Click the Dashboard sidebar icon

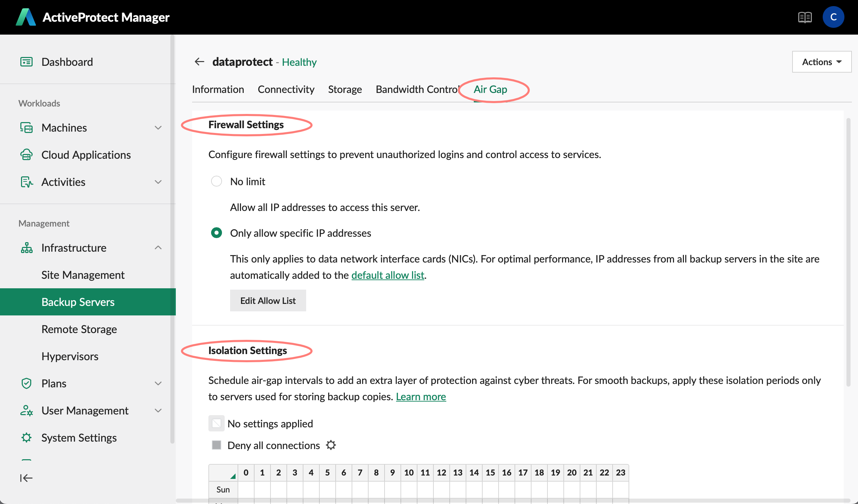[26, 62]
